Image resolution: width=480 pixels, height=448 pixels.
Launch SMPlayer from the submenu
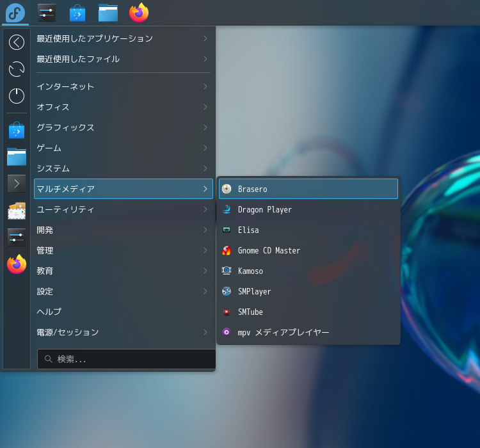click(308, 291)
